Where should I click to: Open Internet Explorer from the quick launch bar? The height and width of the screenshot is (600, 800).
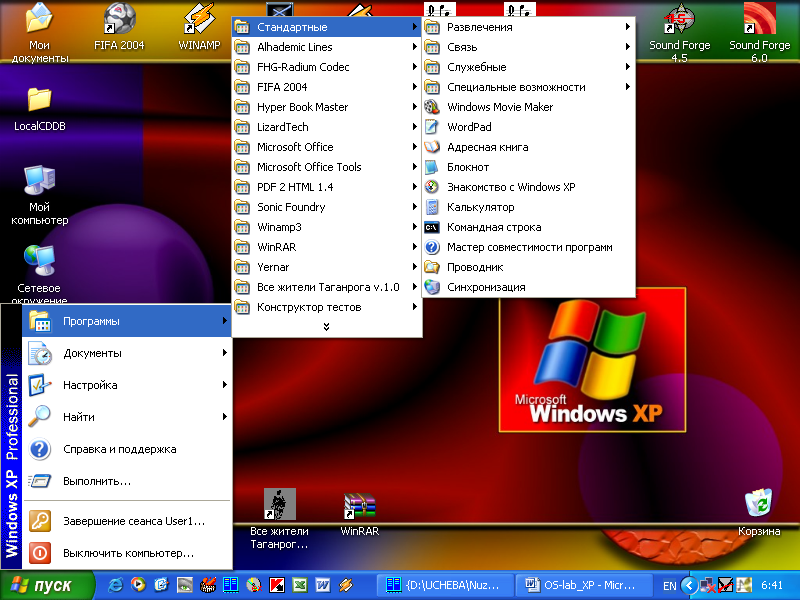tap(116, 585)
